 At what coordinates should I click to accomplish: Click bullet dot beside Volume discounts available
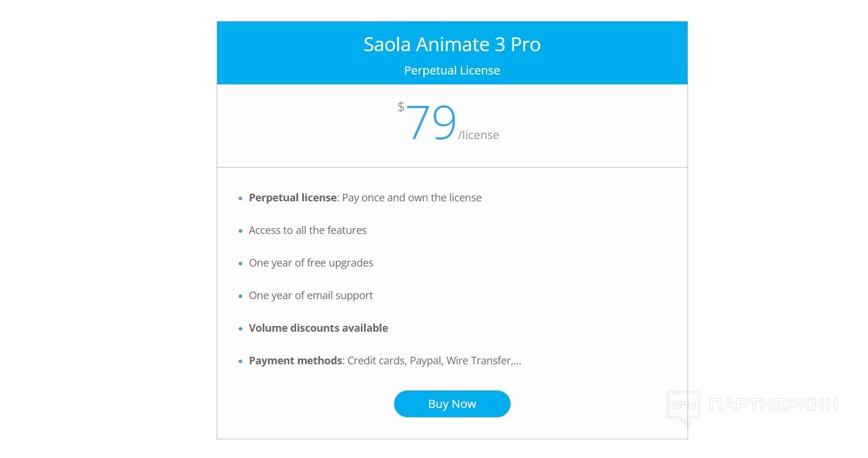pyautogui.click(x=240, y=329)
